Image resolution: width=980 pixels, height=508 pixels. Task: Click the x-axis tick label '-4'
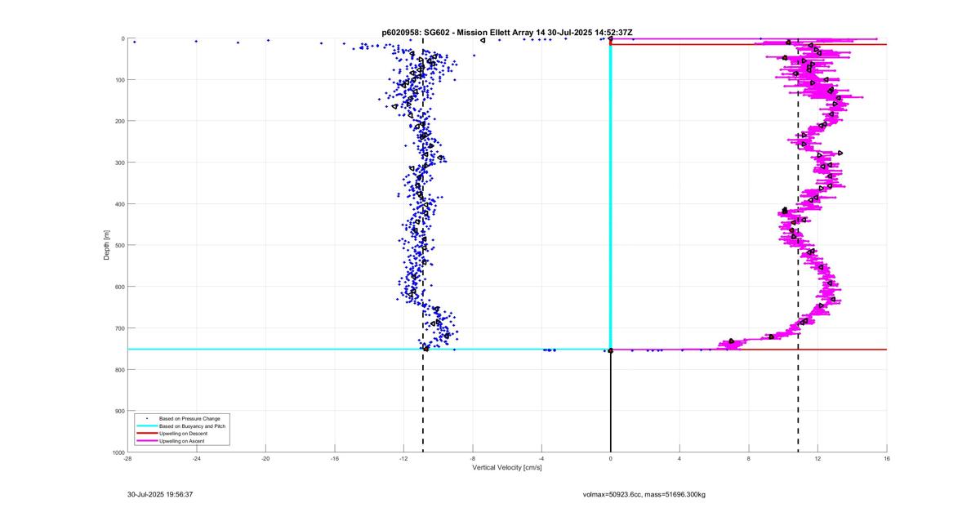tap(541, 458)
